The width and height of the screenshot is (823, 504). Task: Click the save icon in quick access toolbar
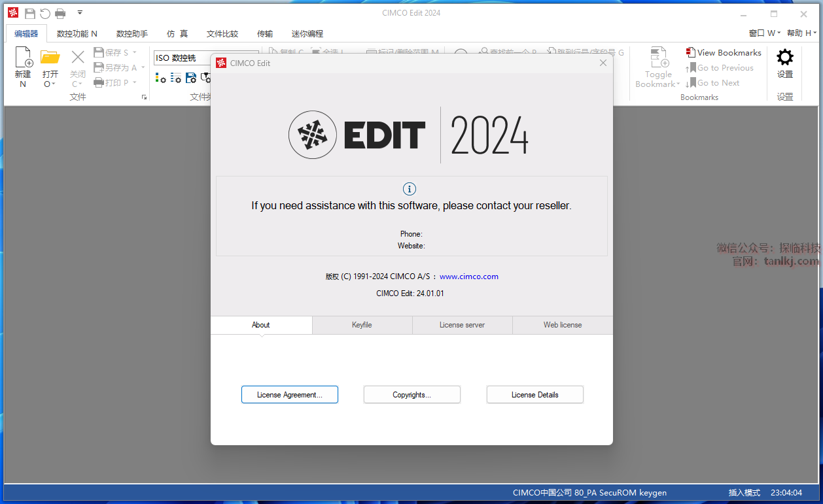click(30, 13)
